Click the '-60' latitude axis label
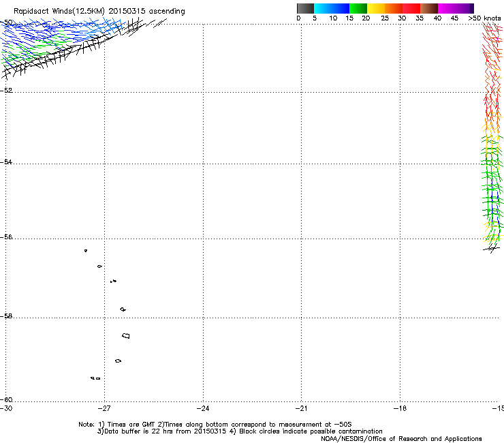This screenshot has height=443, width=504. [6, 399]
